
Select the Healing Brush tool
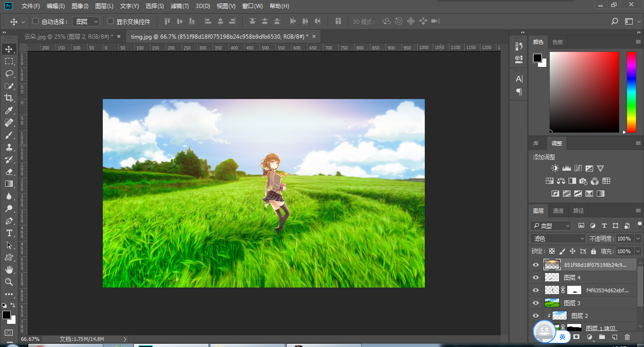coord(9,123)
